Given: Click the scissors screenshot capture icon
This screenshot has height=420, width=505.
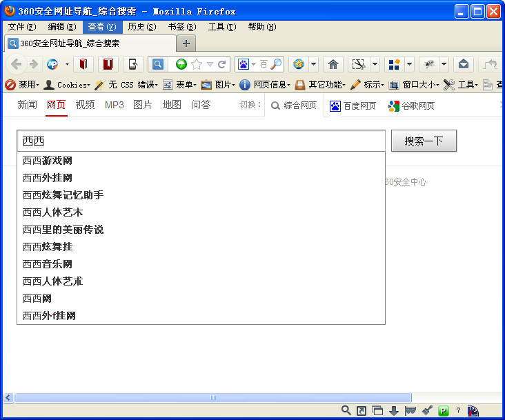Looking at the screenshot, I should 359,64.
